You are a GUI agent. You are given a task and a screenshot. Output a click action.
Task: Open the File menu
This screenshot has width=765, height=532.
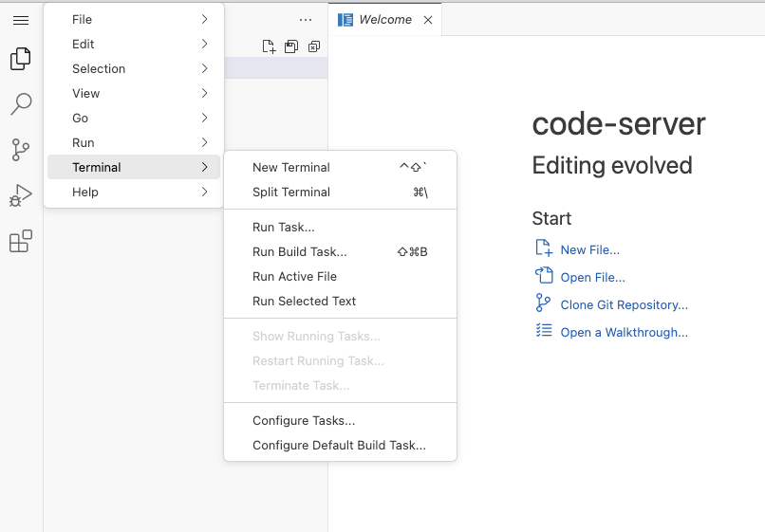click(x=134, y=20)
